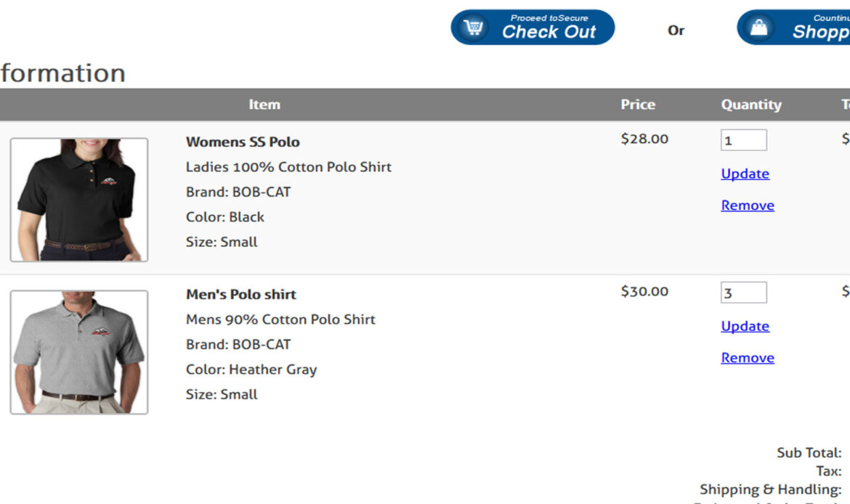Update the Men's Polo shirt quantity
The width and height of the screenshot is (850, 504).
(x=745, y=326)
